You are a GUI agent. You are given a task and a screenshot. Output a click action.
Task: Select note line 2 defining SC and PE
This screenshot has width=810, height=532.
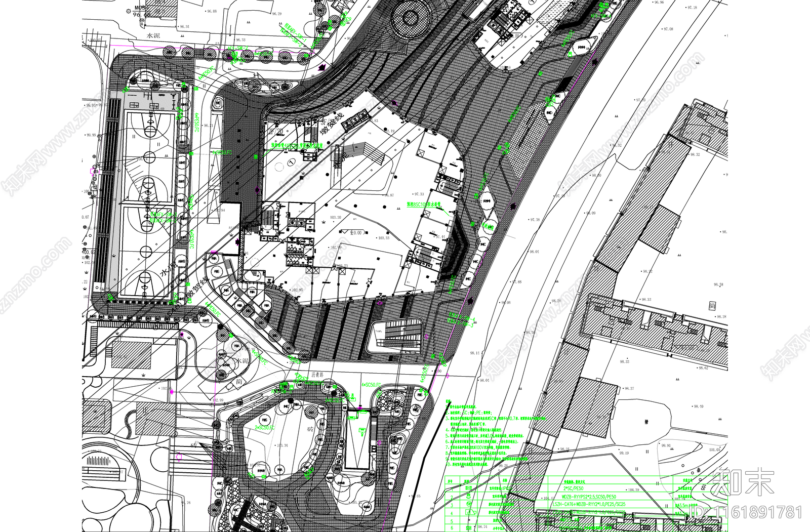coord(469,413)
